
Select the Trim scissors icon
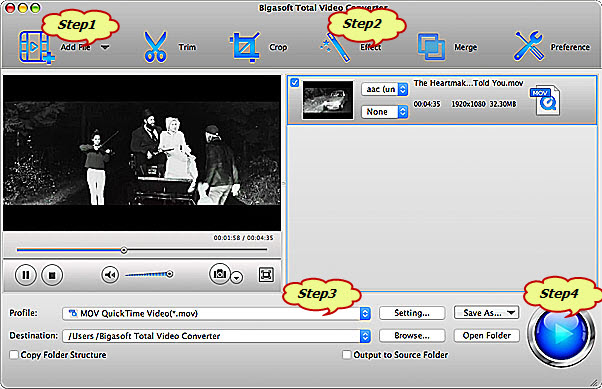coord(155,47)
